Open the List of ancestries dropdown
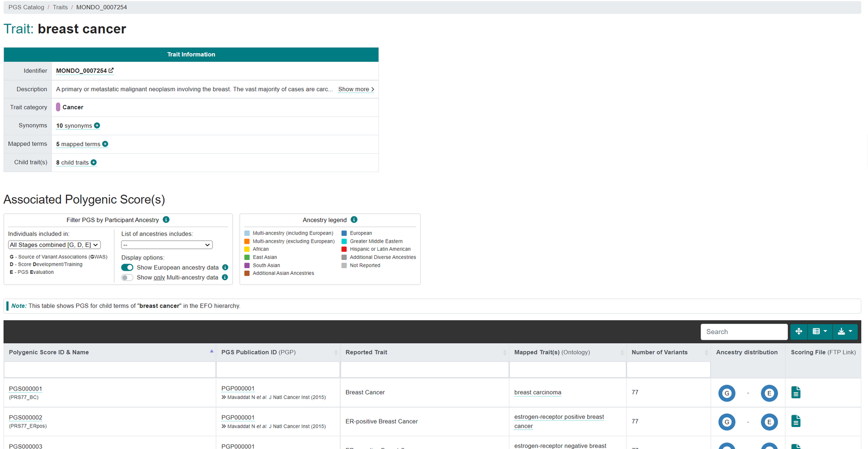Viewport: 868px width, 449px height. [x=166, y=245]
